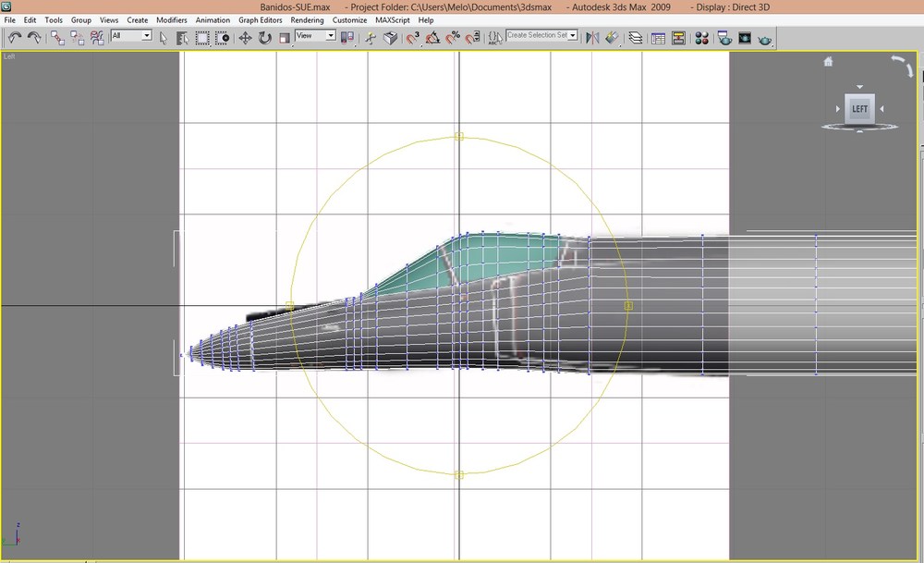Open the Schematic View

678,38
